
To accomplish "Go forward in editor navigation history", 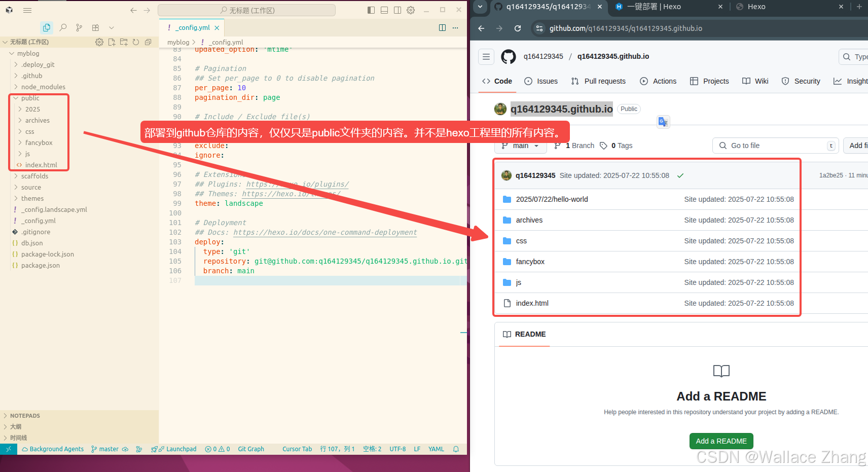I will tap(147, 10).
